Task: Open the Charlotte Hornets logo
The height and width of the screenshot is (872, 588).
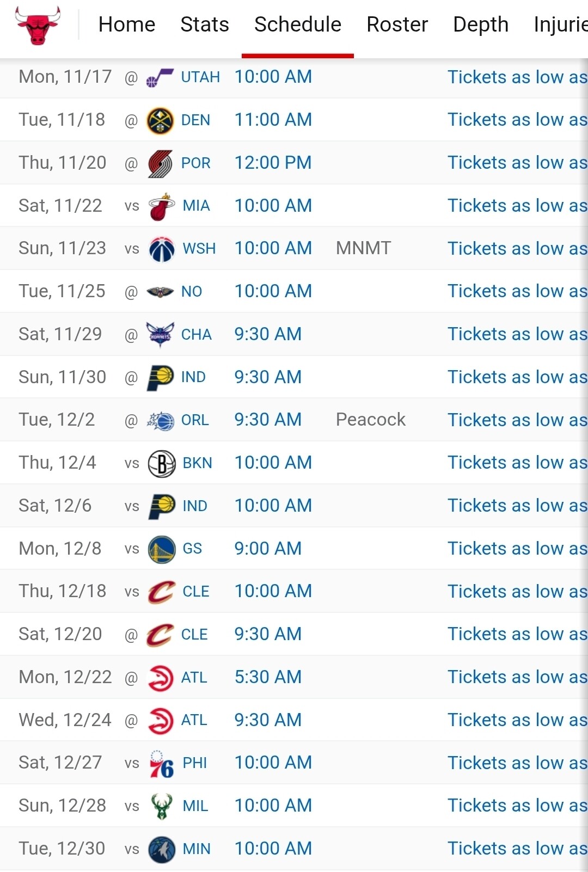Action: [160, 334]
